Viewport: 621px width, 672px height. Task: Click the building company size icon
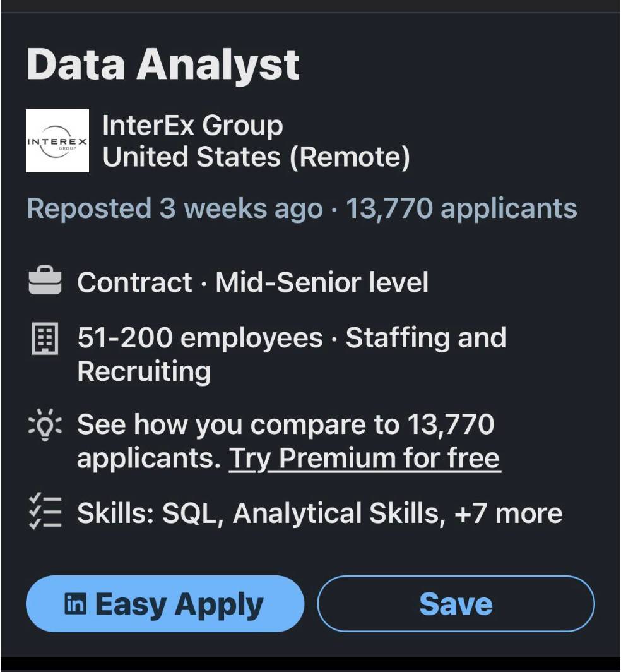pyautogui.click(x=45, y=339)
